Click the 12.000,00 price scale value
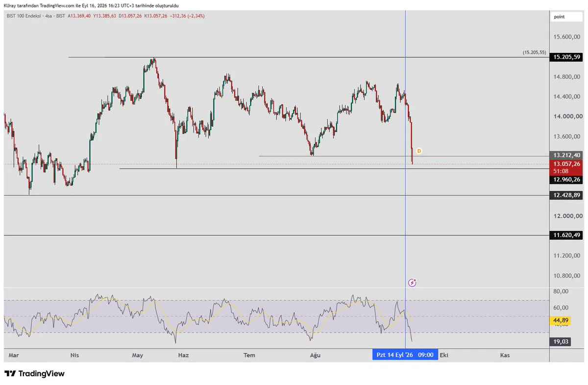The width and height of the screenshot is (588, 385). click(568, 216)
